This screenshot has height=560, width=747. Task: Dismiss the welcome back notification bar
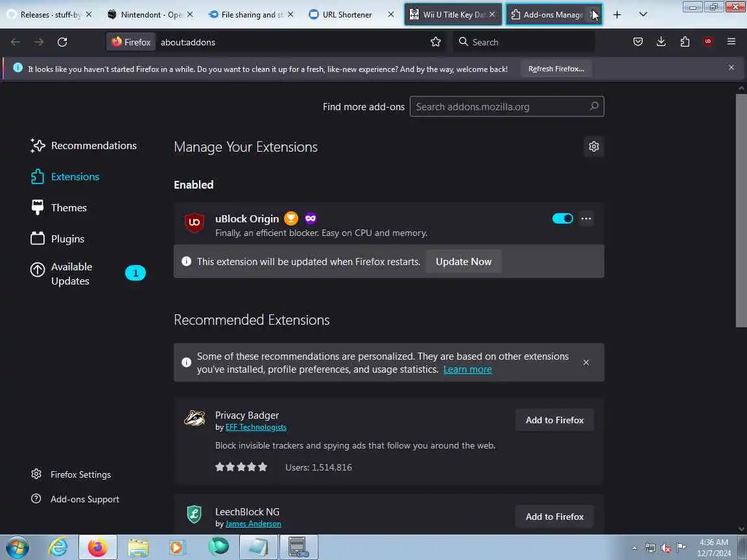click(x=731, y=67)
